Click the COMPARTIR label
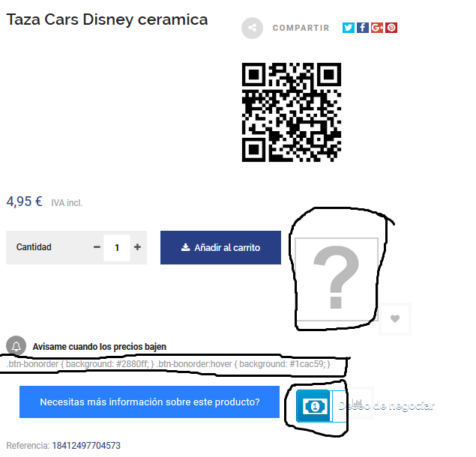Image resolution: width=476 pixels, height=457 pixels. 301,28
